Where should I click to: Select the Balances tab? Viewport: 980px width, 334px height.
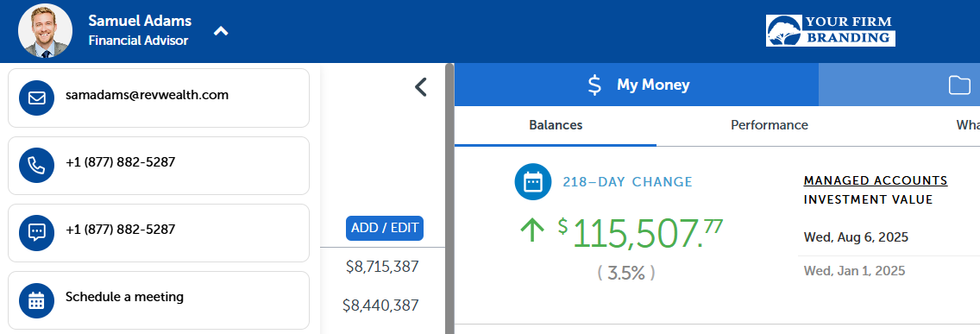(x=556, y=125)
